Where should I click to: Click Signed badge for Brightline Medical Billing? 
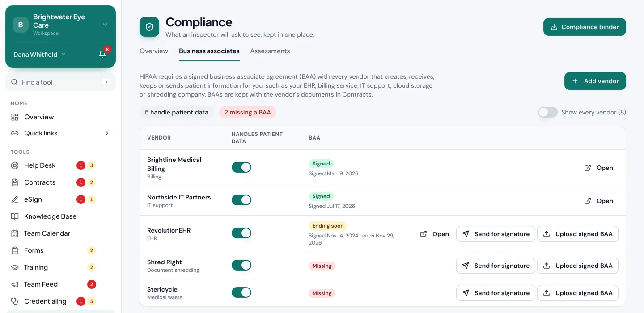pyautogui.click(x=321, y=164)
